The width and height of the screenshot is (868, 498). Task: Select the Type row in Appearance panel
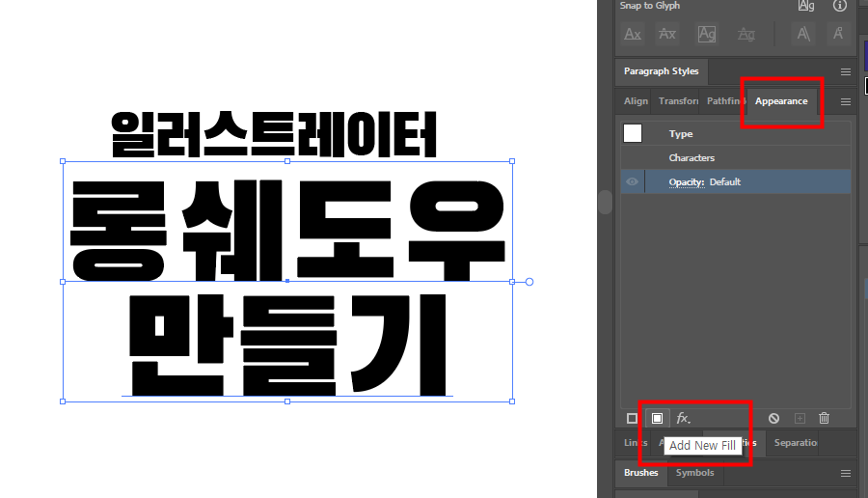click(736, 133)
